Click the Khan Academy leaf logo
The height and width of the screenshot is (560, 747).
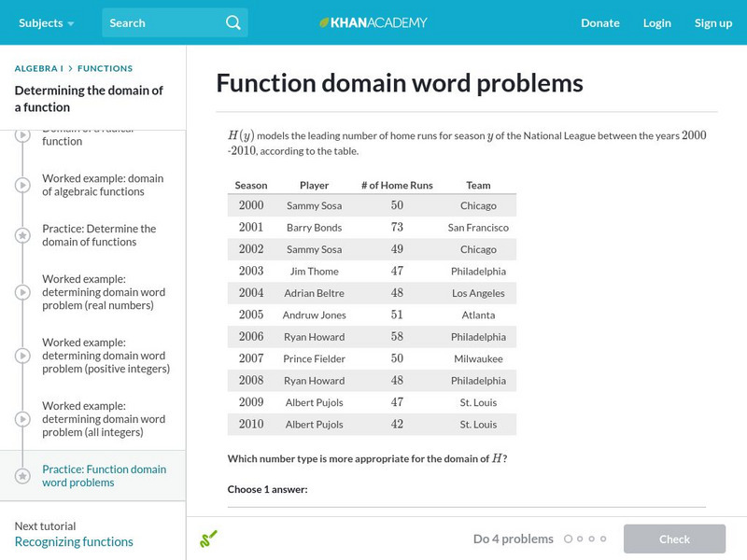(324, 21)
